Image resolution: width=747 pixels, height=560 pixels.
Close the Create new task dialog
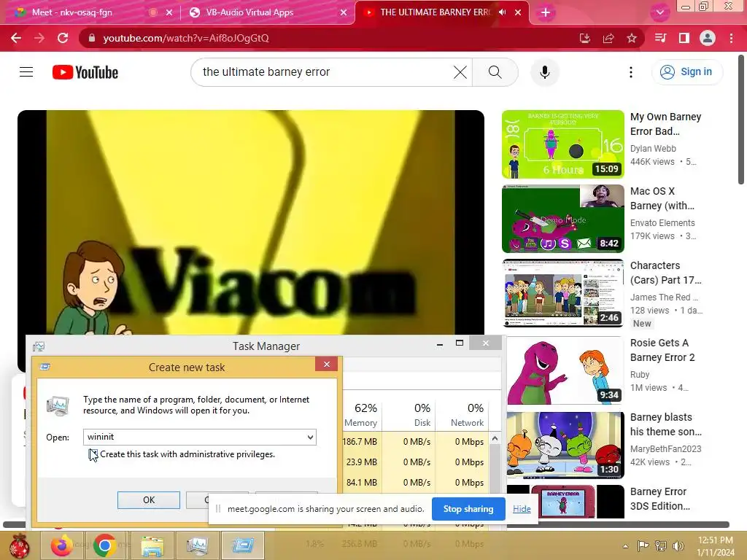(x=326, y=365)
